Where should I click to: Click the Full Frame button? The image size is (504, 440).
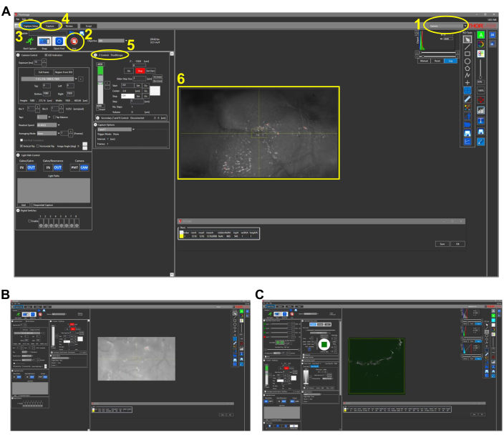(x=44, y=72)
